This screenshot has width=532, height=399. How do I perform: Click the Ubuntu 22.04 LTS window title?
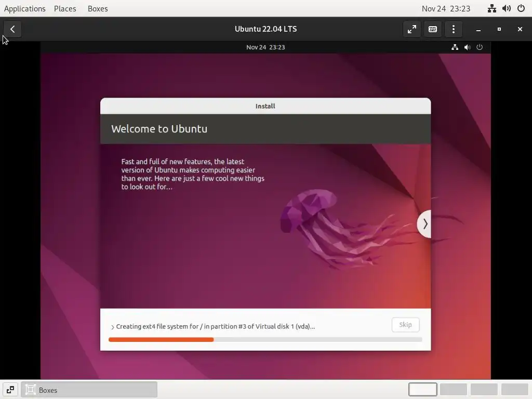point(265,29)
